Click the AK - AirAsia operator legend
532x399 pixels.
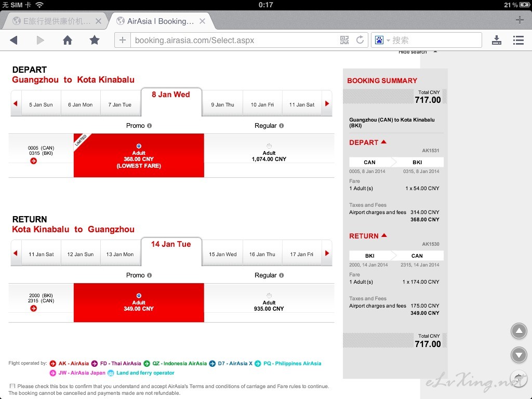point(69,364)
